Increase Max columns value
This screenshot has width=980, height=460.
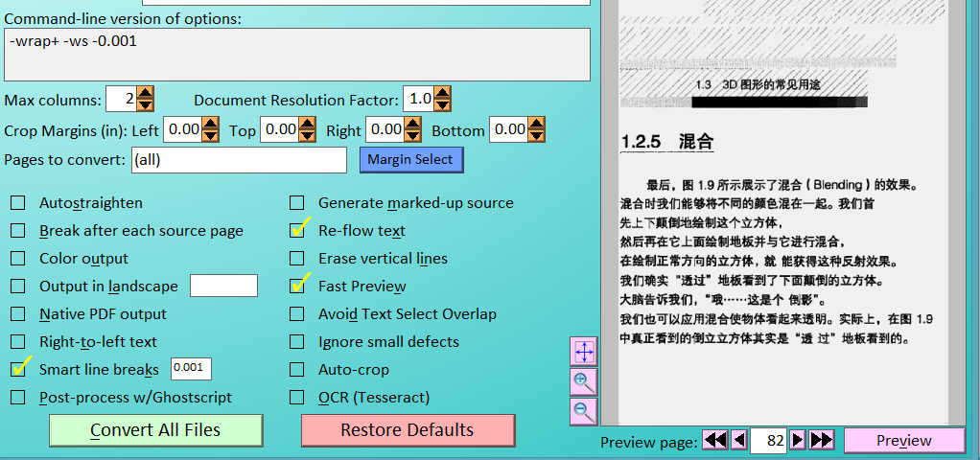[x=145, y=93]
